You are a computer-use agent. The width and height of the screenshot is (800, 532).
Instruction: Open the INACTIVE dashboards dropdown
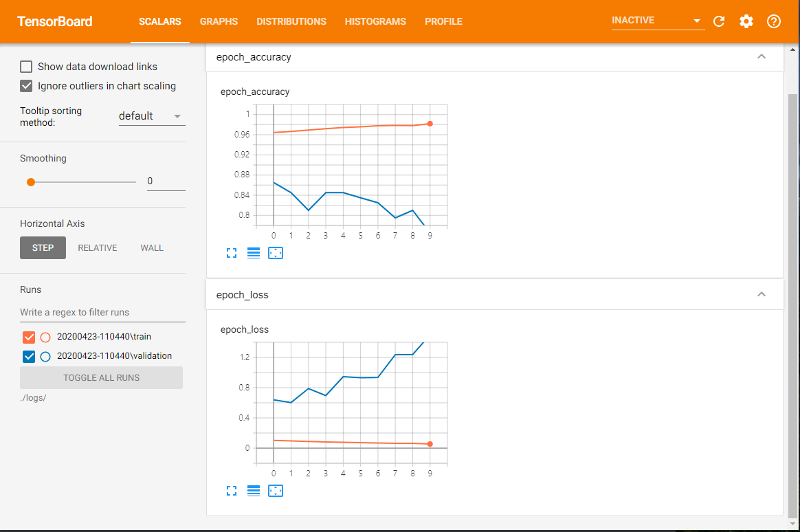[x=658, y=21]
